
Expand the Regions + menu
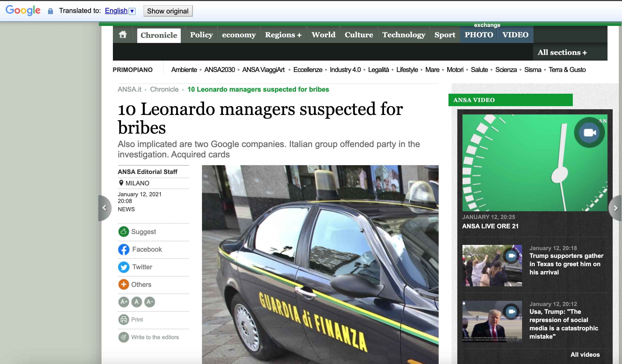click(x=283, y=35)
